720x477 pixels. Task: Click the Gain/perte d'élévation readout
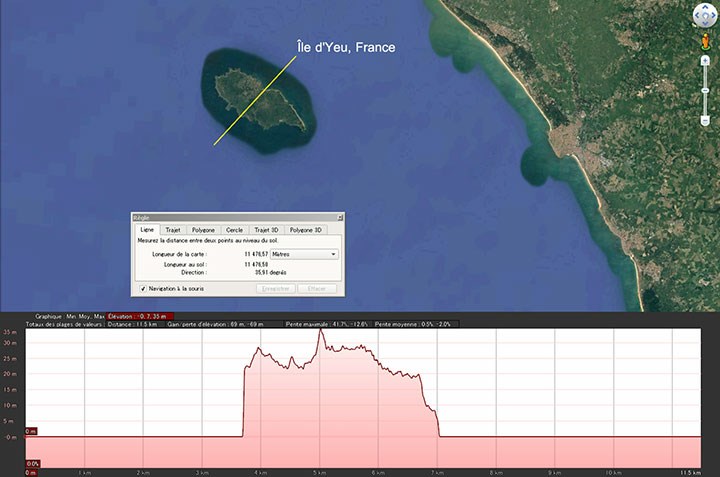pos(216,324)
